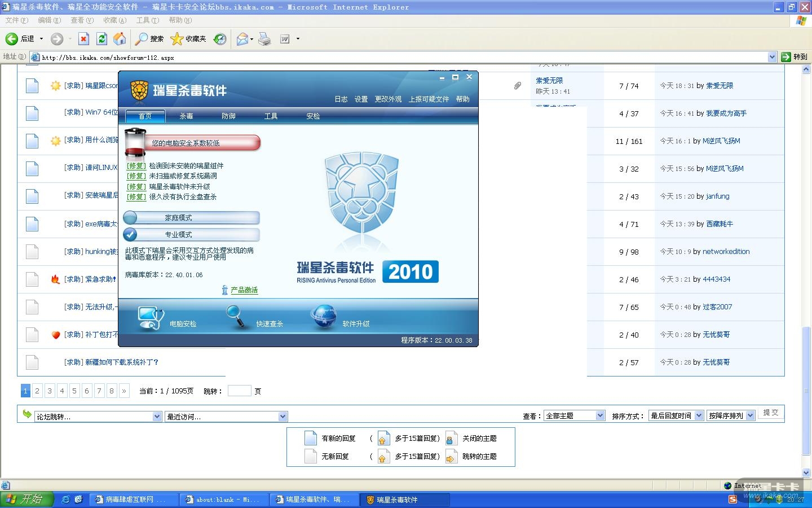This screenshot has height=508, width=812.
Task: Click the Sogou input tray icon
Action: [x=732, y=500]
